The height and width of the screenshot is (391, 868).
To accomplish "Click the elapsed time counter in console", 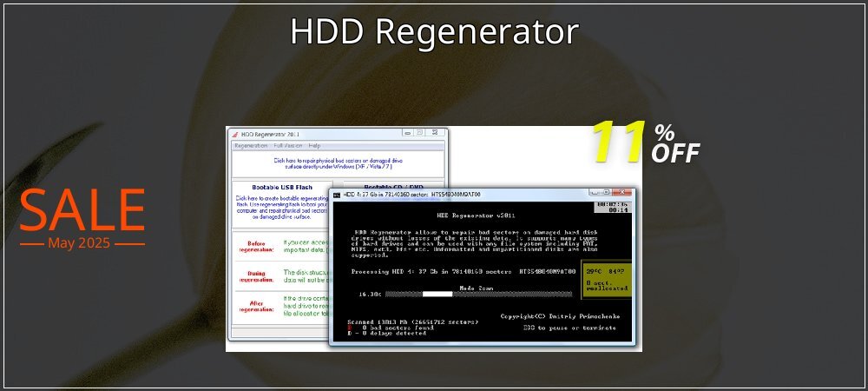I will pos(613,207).
